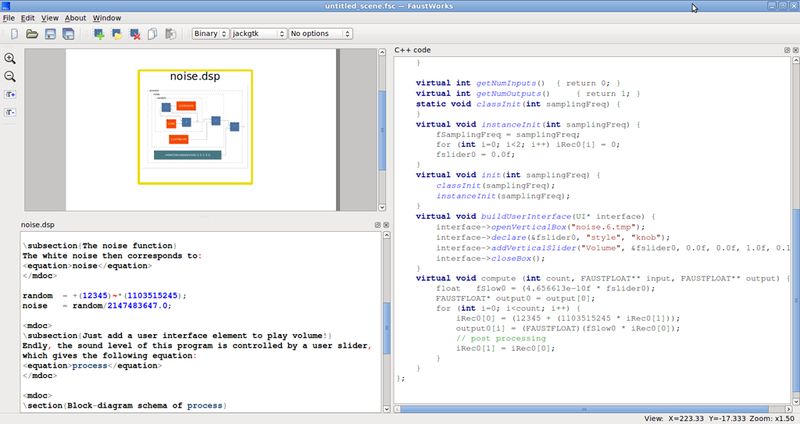800x424 pixels.
Task: Click the copy documents toolbar icon
Action: point(153,34)
